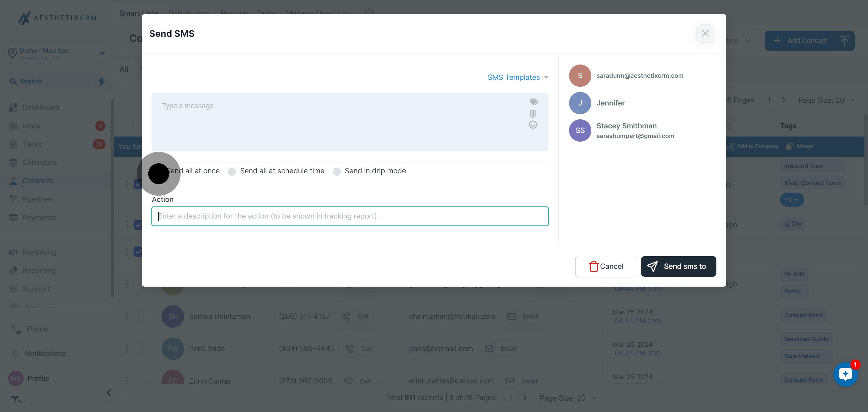Expand the +3 tags dropdown
Viewport: 868px width, 412px height.
point(791,200)
